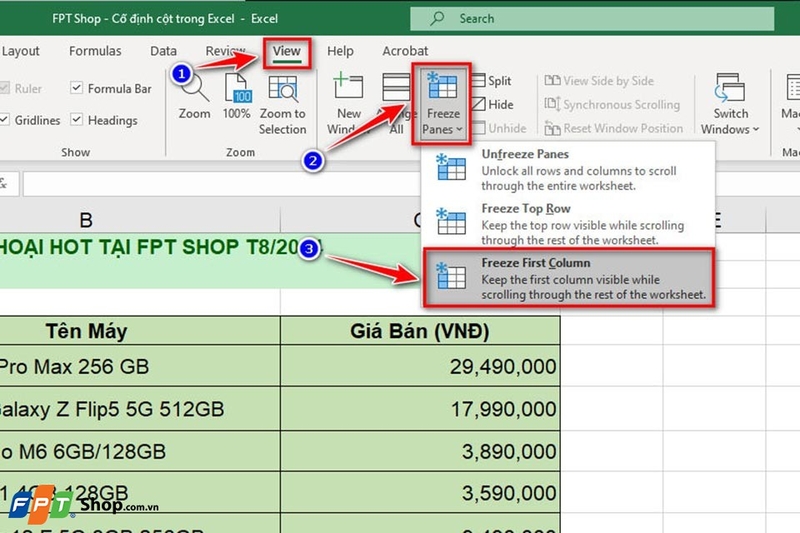Select Freeze First Column option
Screen dimensions: 800x533
568,278
